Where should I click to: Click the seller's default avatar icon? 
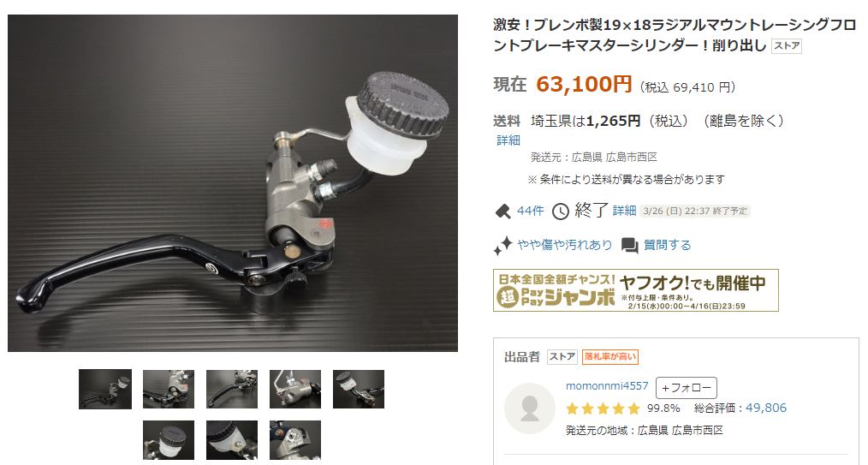[530, 408]
